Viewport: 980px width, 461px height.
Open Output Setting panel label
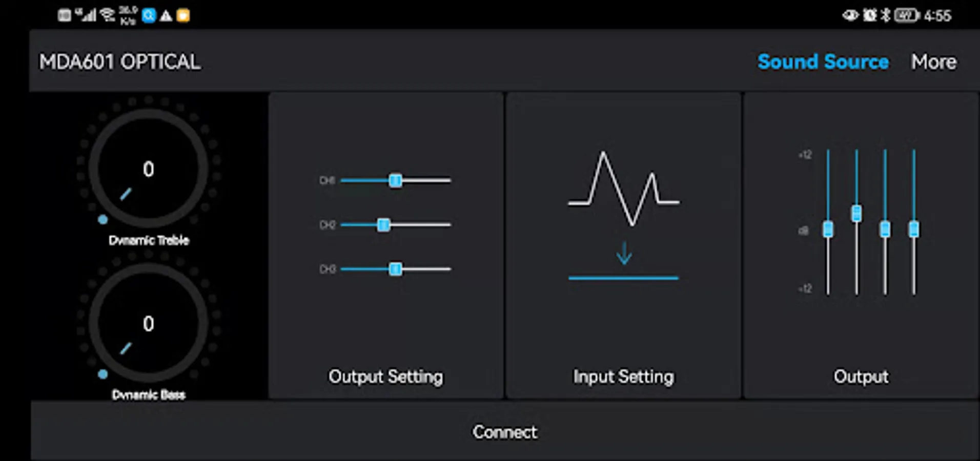385,376
